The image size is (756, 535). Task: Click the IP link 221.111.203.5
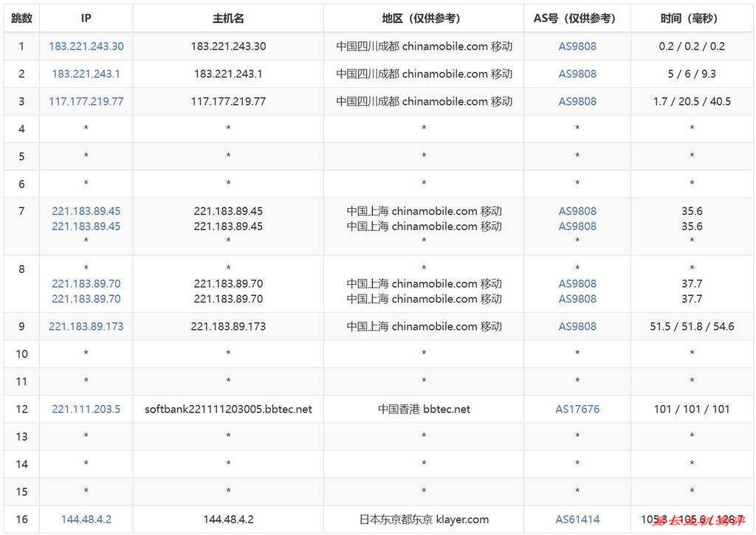(x=86, y=409)
